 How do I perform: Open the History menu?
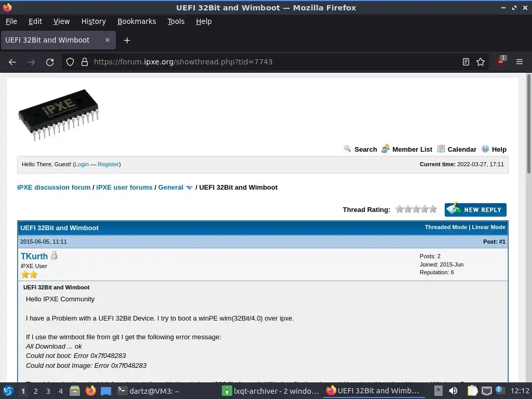(x=94, y=21)
